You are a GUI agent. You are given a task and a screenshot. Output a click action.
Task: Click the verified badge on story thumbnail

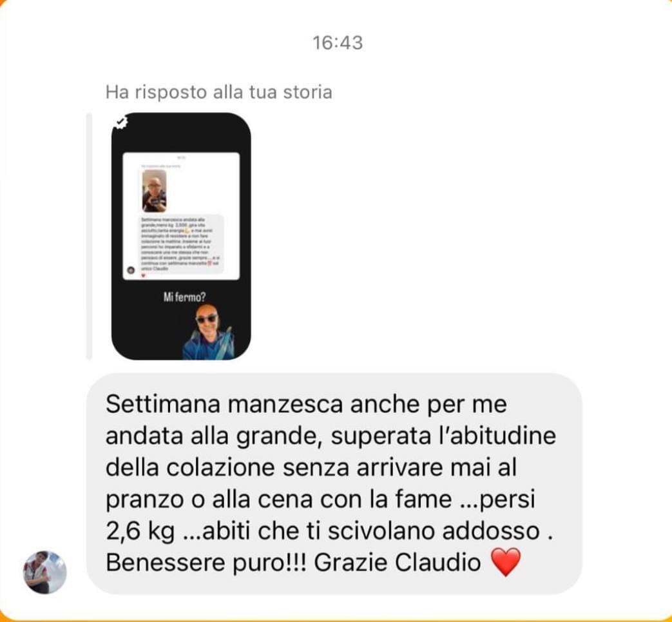[120, 122]
